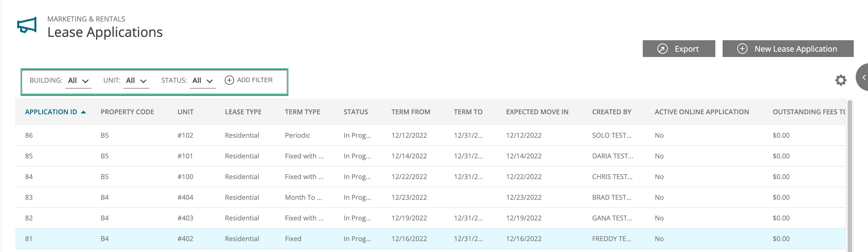The height and width of the screenshot is (252, 868).
Task: Click Residential lease type in row 84
Action: click(242, 177)
